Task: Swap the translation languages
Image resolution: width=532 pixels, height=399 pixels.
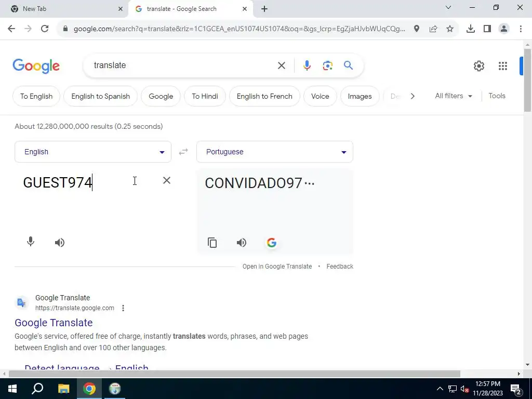Action: pyautogui.click(x=183, y=152)
